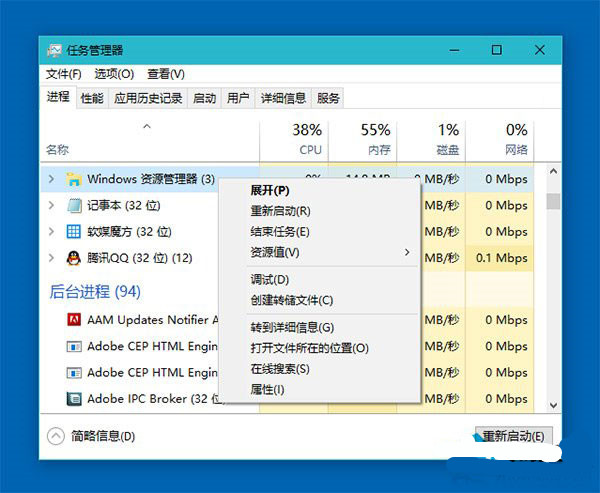Image resolution: width=600 pixels, height=493 pixels.
Task: Click the AAM Updates Notifier Adobe icon
Action: pyautogui.click(x=73, y=320)
